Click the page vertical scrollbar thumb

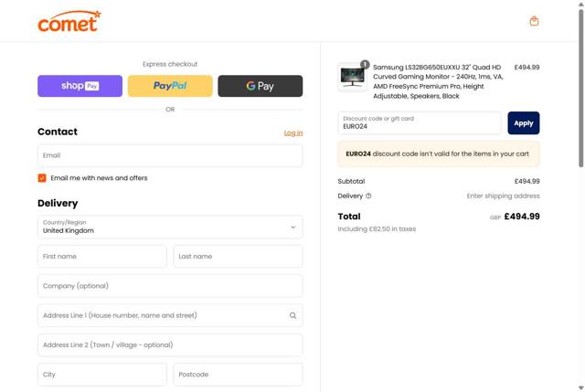click(581, 88)
